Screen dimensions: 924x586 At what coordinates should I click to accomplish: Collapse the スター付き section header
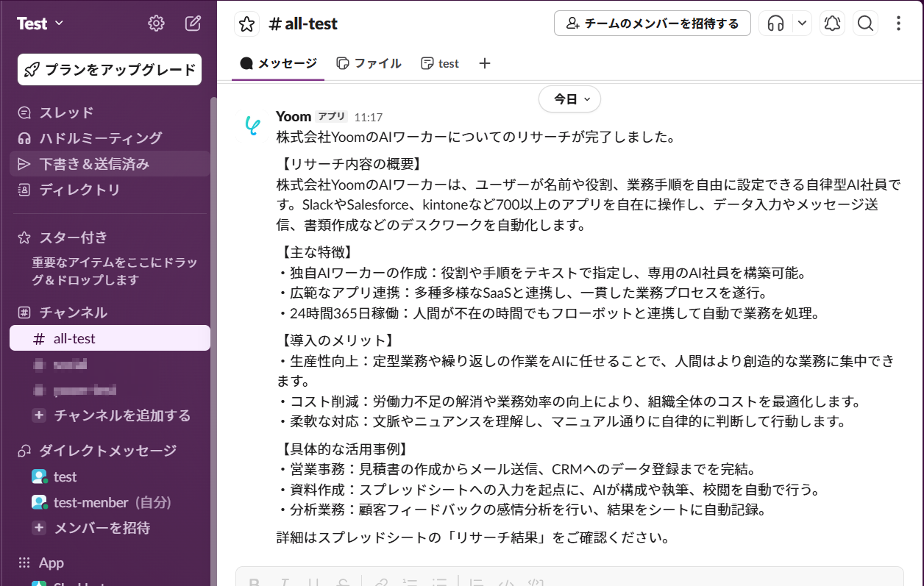73,237
